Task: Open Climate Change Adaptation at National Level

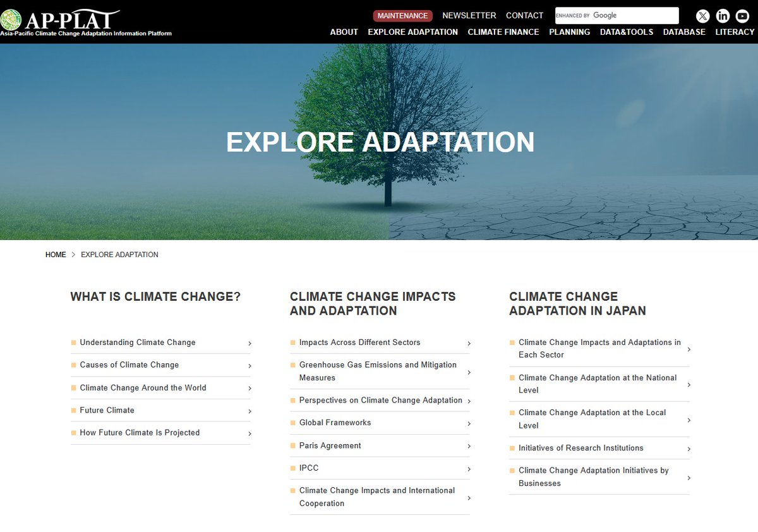Action: point(598,384)
